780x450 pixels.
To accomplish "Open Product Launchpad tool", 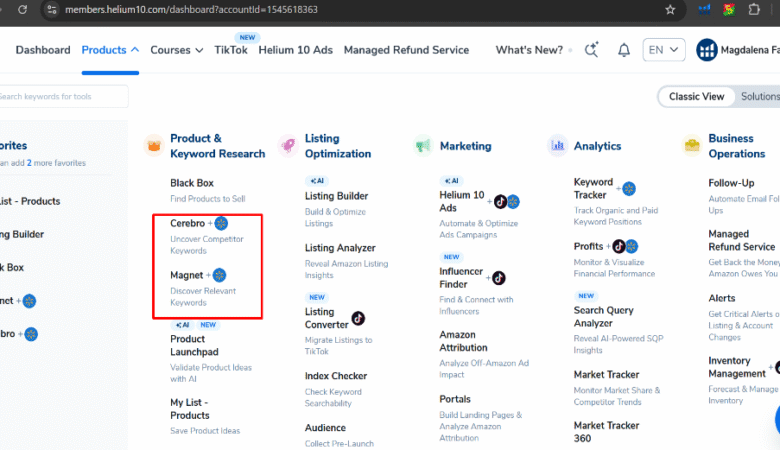I will point(195,345).
